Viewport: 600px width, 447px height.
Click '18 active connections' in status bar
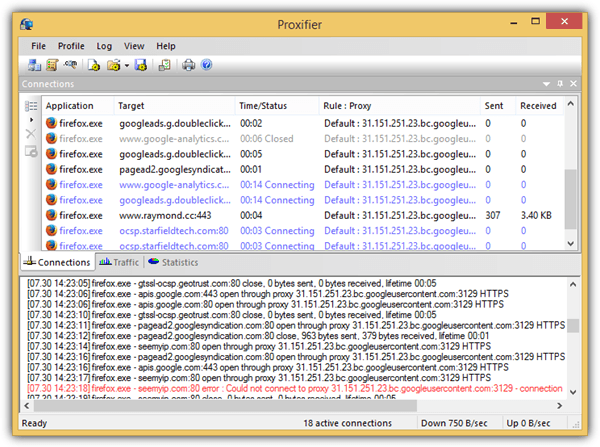pos(347,423)
